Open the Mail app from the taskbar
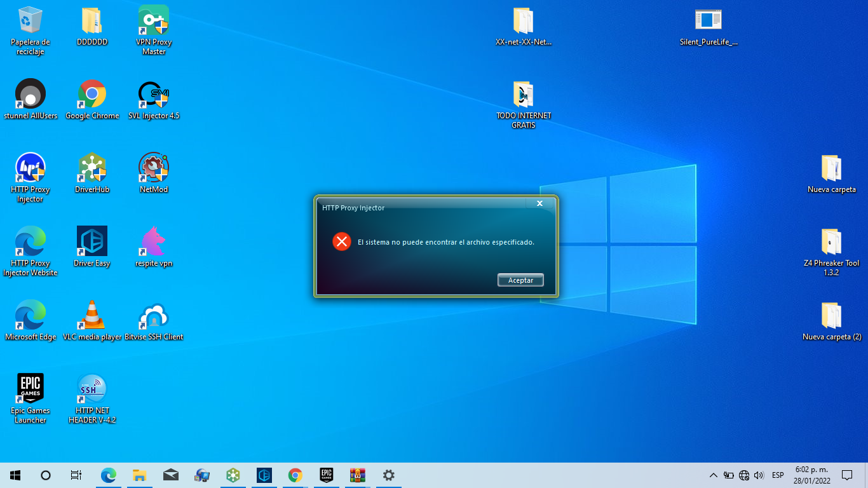868x488 pixels. 171,475
